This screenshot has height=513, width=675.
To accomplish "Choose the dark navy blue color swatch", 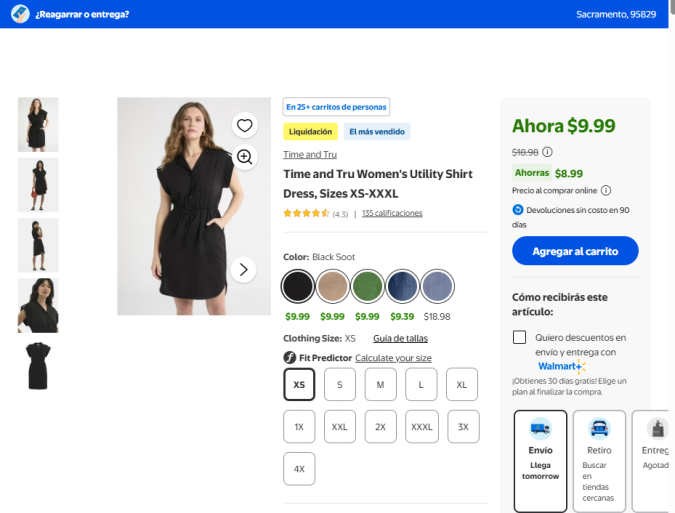I will pos(402,286).
